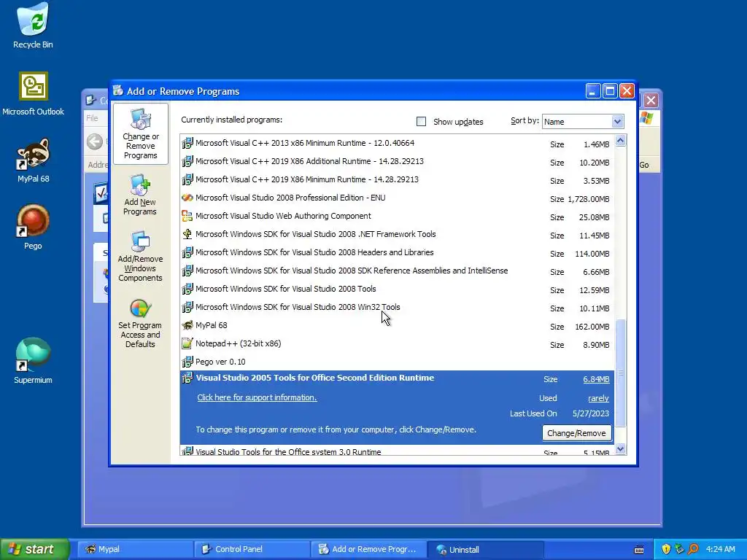
Task: Click the 5/27/2023 last used date
Action: click(591, 414)
